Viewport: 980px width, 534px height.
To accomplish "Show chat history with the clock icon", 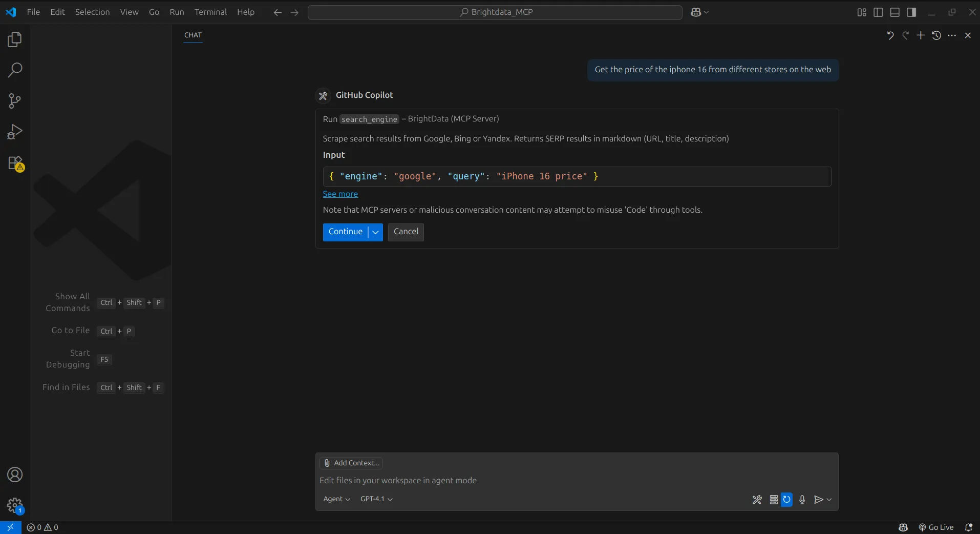I will (x=936, y=35).
